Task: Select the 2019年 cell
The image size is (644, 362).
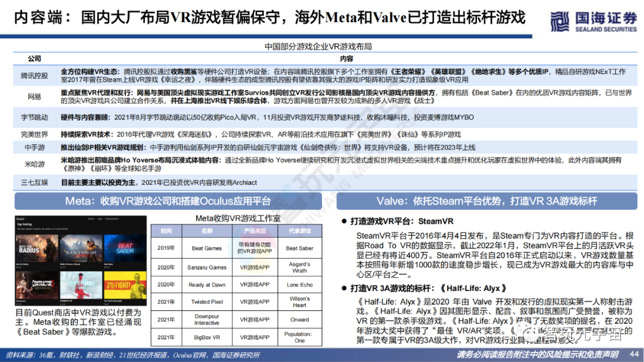Action: tap(166, 247)
